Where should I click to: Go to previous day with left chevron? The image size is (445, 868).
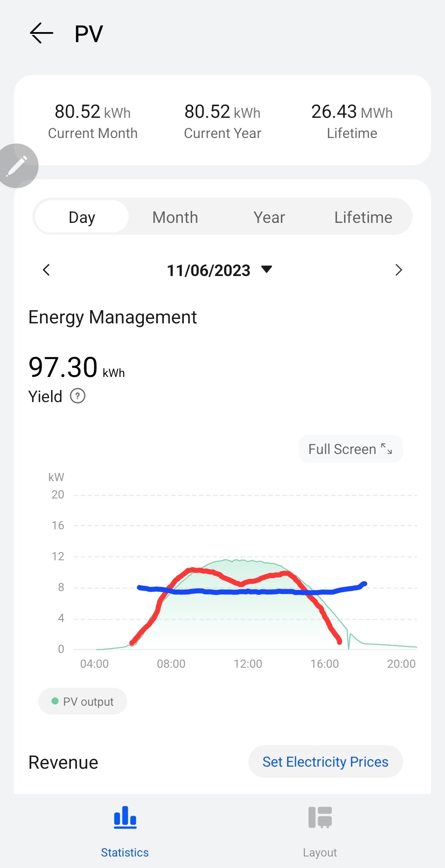point(46,270)
